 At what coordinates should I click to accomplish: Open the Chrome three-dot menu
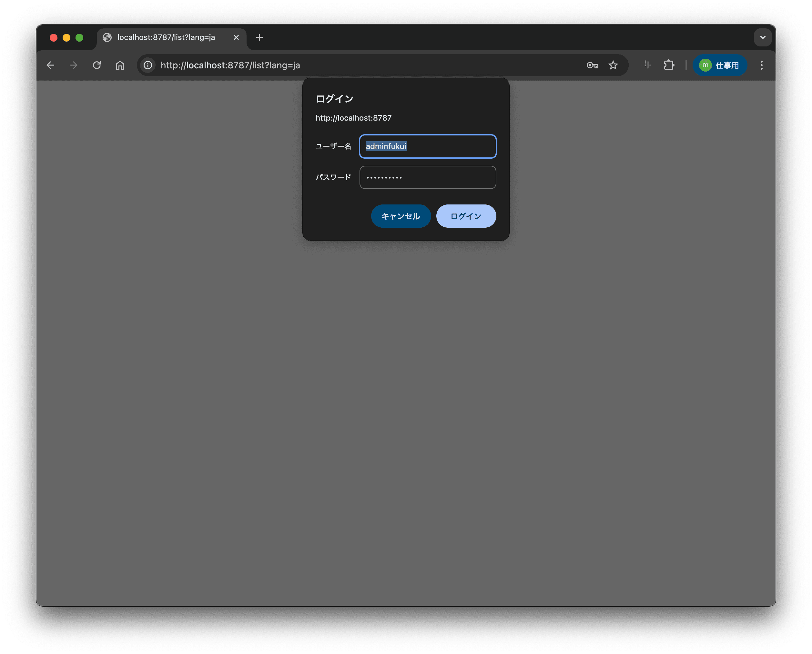[x=761, y=65]
